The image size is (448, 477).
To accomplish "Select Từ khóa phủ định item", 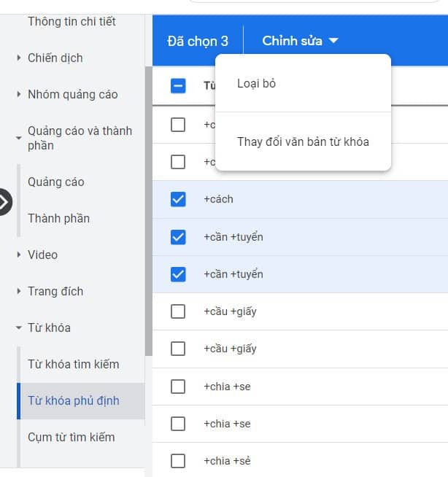I will (x=73, y=400).
